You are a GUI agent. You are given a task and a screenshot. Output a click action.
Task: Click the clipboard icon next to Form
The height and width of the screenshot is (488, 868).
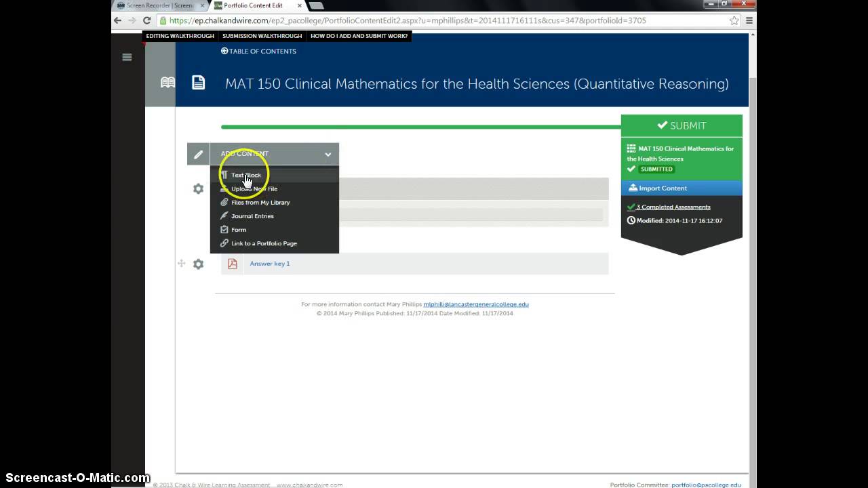click(x=224, y=230)
